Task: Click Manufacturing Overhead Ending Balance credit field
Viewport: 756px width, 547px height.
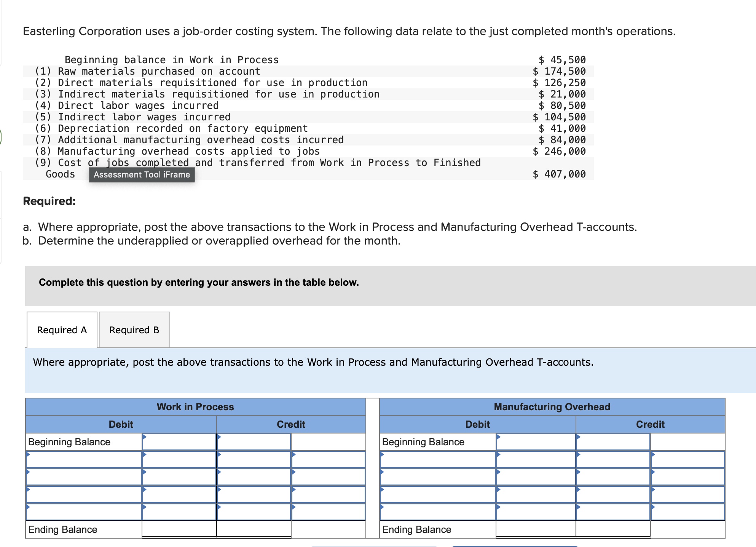Action: point(613,529)
